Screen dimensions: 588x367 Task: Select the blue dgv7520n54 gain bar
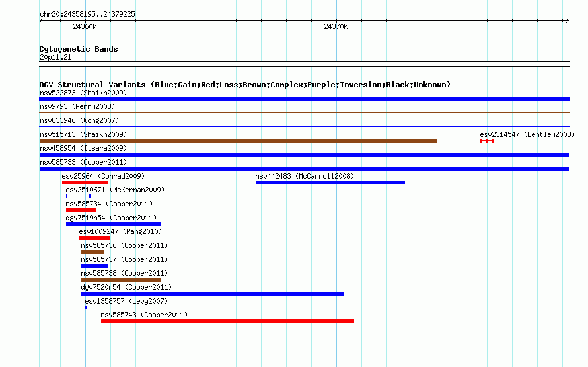click(x=212, y=294)
